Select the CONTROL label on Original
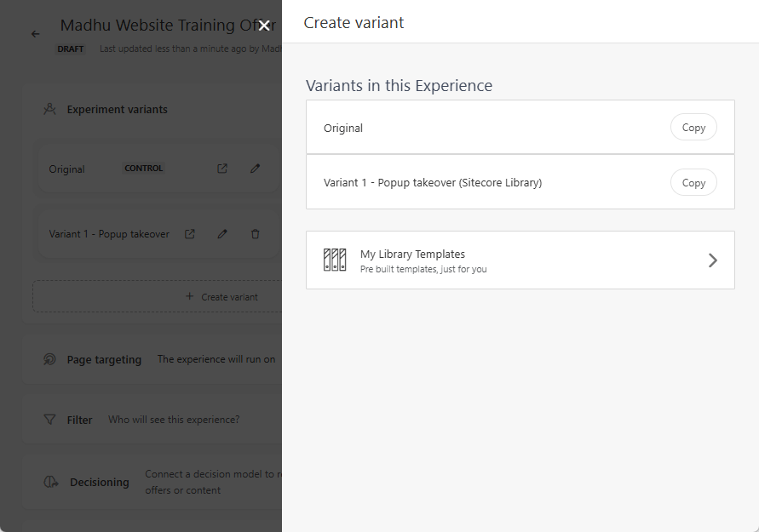The image size is (759, 532). [143, 168]
